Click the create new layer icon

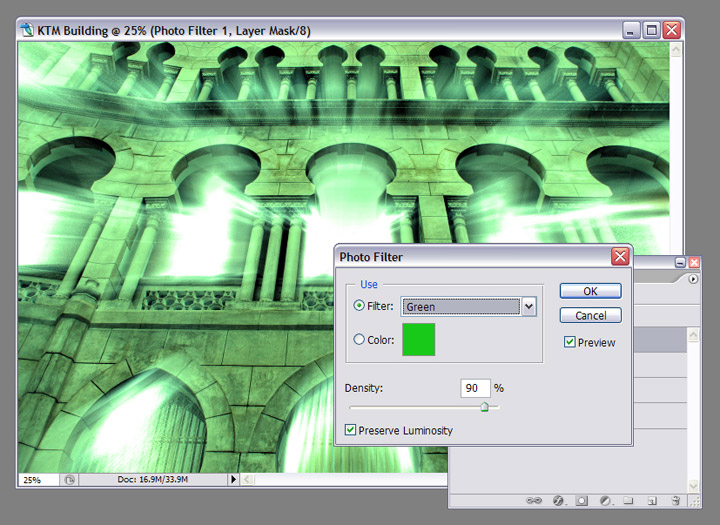click(x=651, y=500)
